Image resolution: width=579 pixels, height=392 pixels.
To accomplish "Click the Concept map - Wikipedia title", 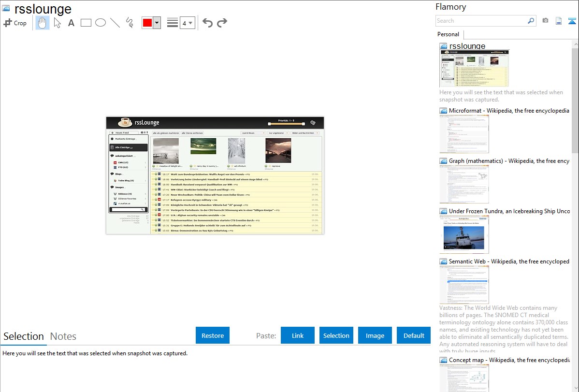I will point(509,360).
